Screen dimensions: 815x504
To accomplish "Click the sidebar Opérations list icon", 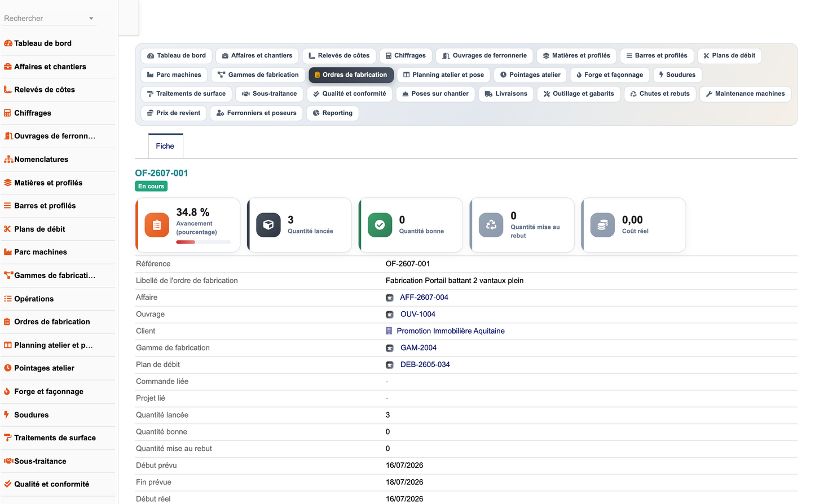I will click(x=8, y=299).
